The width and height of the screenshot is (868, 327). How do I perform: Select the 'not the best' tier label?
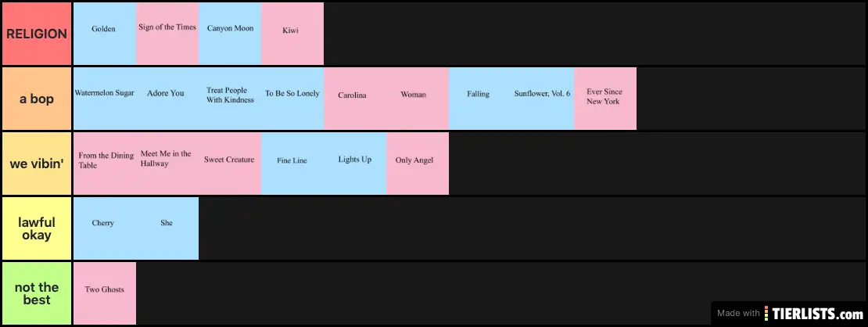37,293
